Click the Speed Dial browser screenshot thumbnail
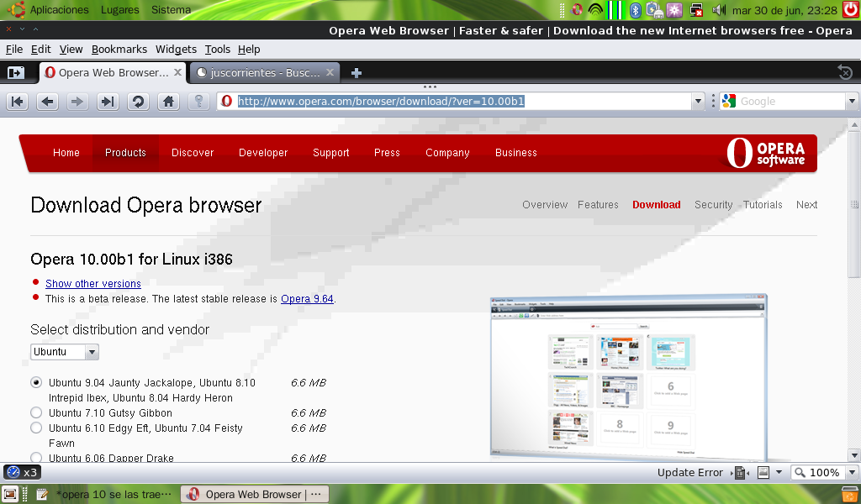The height and width of the screenshot is (504, 861). (x=628, y=377)
